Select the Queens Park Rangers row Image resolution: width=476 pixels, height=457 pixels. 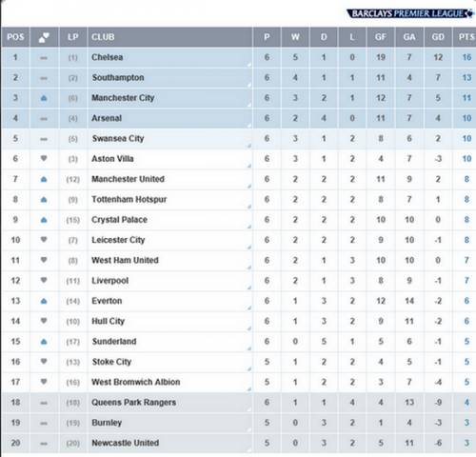(x=239, y=403)
